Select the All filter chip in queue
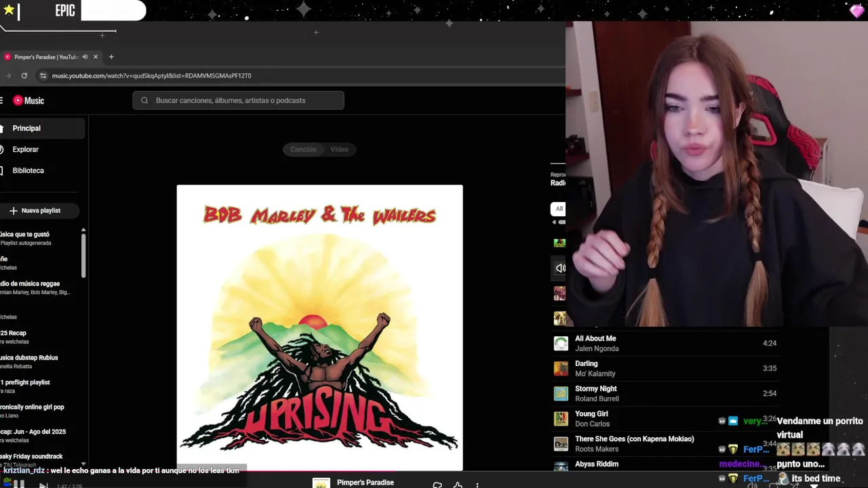This screenshot has height=488, width=868. pyautogui.click(x=559, y=209)
